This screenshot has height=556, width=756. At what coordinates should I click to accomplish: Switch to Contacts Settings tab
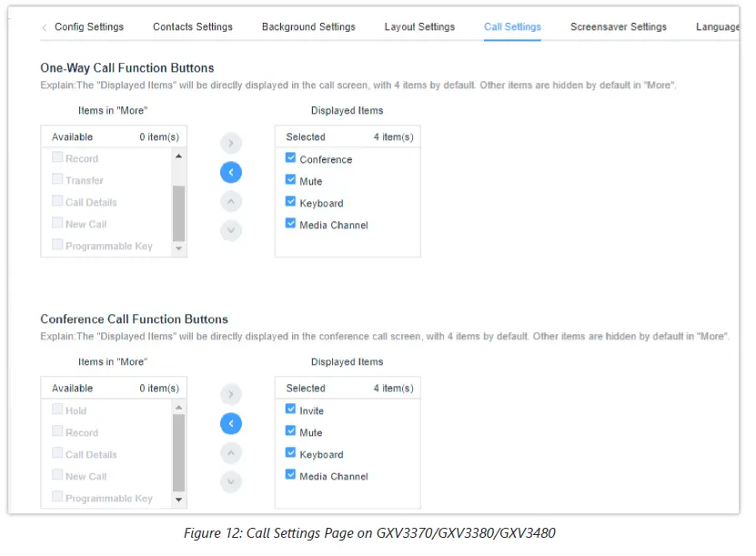pyautogui.click(x=192, y=27)
